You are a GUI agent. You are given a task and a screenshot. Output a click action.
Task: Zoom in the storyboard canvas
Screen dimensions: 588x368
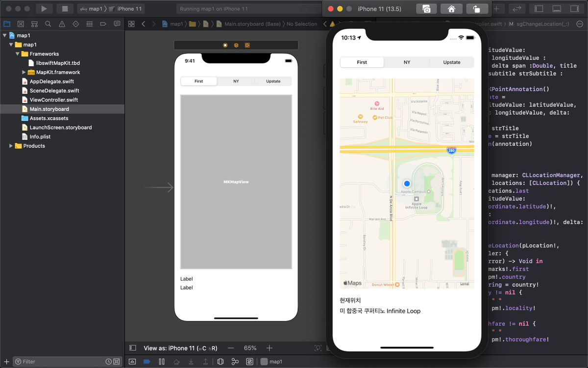pyautogui.click(x=269, y=348)
